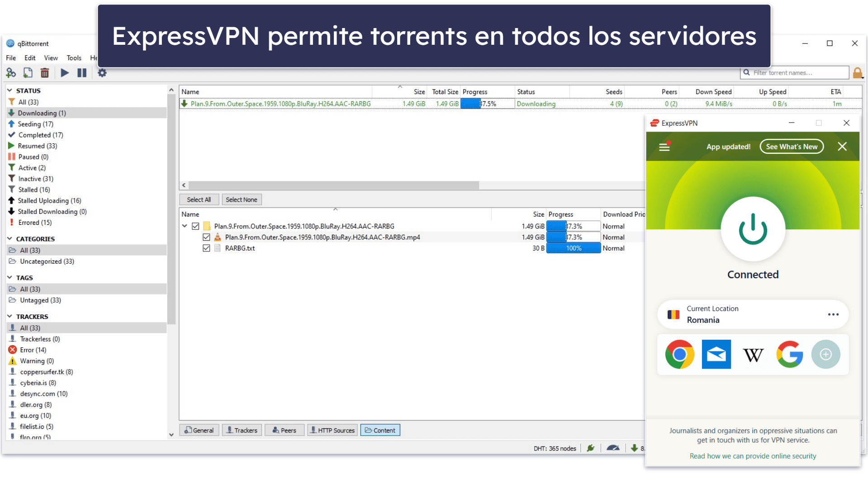This screenshot has width=868, height=488.
Task: Click the Add torrent file toolbar icon
Action: pyautogui.click(x=28, y=73)
